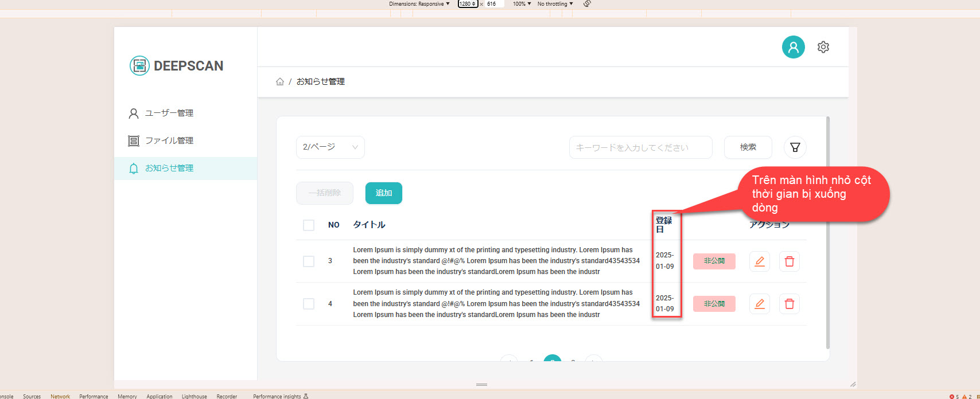
Task: Click edit pencil icon for row 4
Action: point(759,304)
